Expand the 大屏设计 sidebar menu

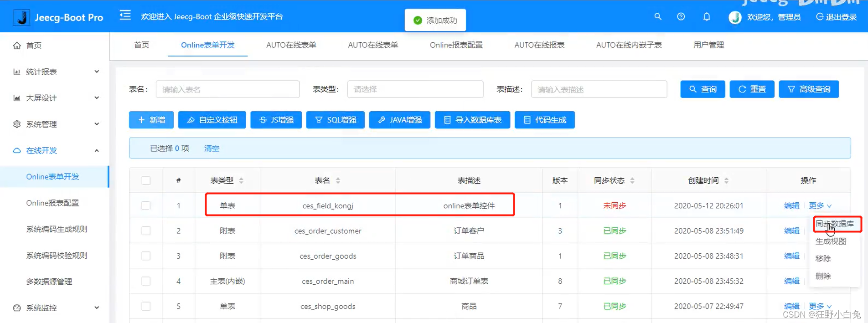55,97
